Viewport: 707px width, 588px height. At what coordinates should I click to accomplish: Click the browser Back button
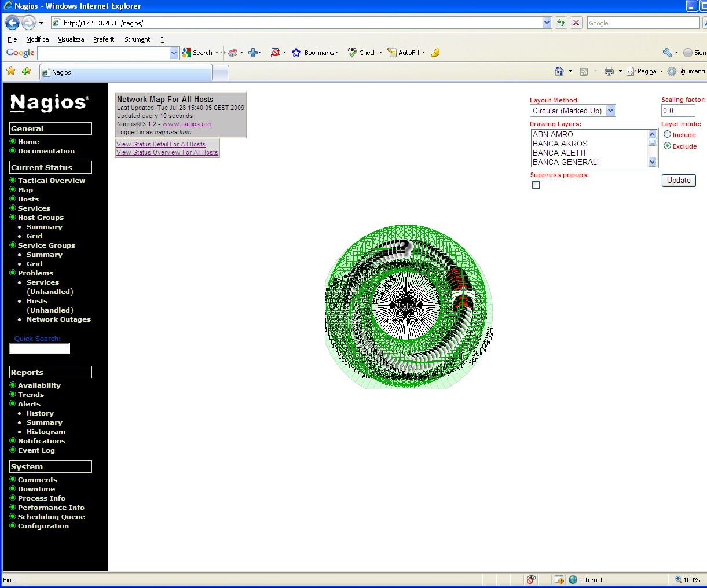click(12, 23)
